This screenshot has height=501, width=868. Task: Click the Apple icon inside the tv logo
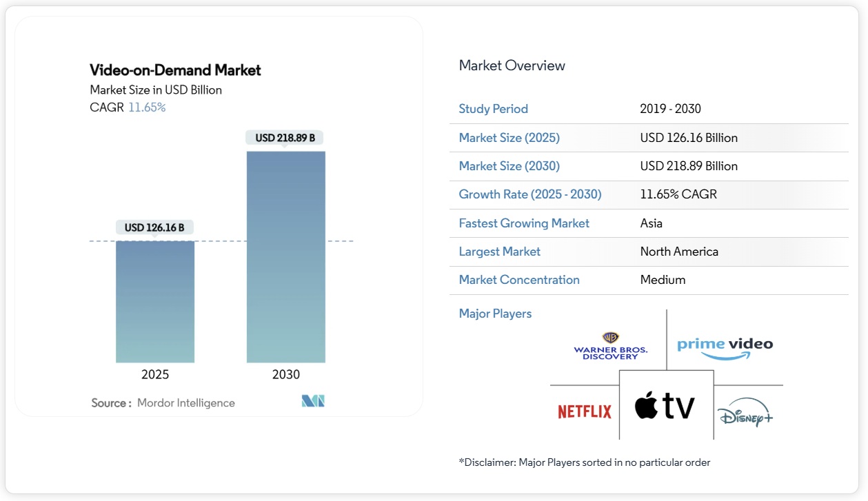tap(645, 407)
